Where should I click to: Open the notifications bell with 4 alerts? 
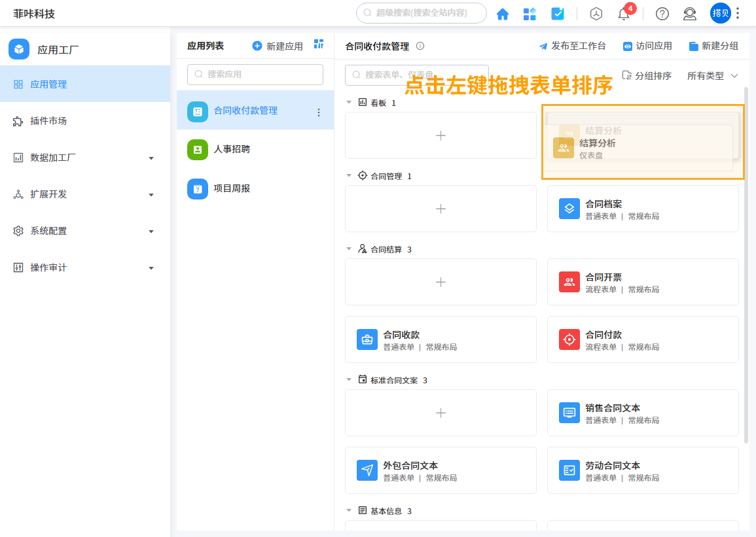coord(623,14)
